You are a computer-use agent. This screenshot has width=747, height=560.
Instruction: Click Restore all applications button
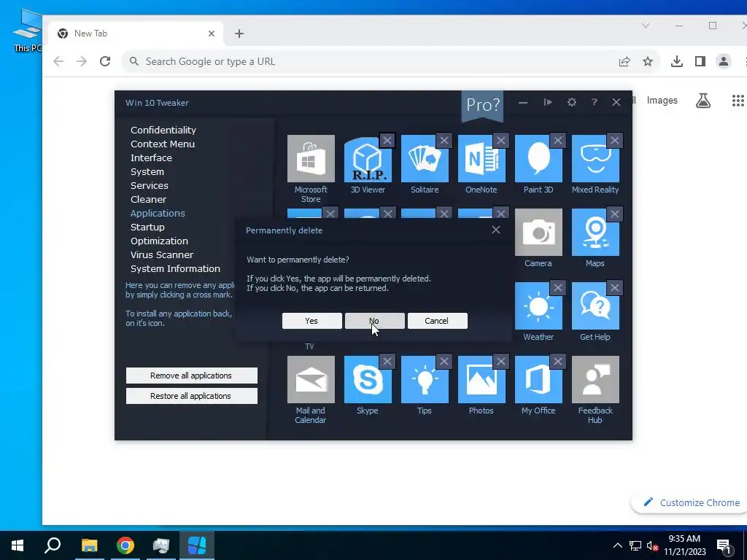(192, 396)
